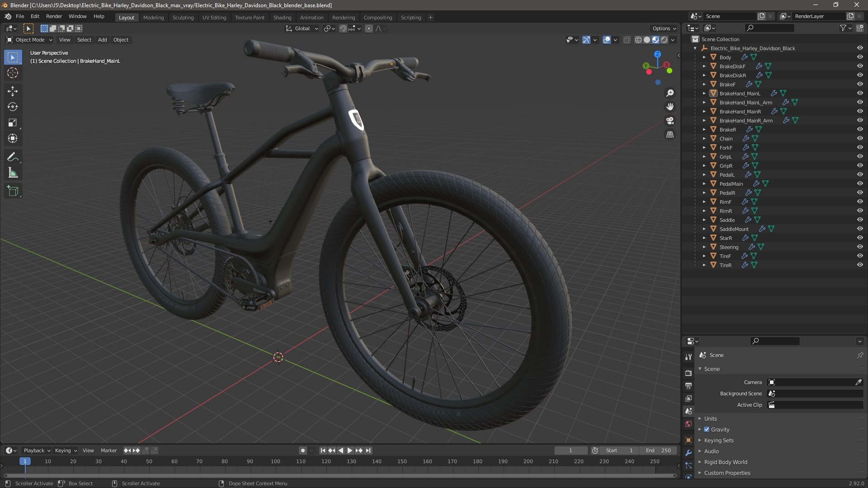Select the Move tool
Screen dimensions: 868x488
(x=13, y=91)
